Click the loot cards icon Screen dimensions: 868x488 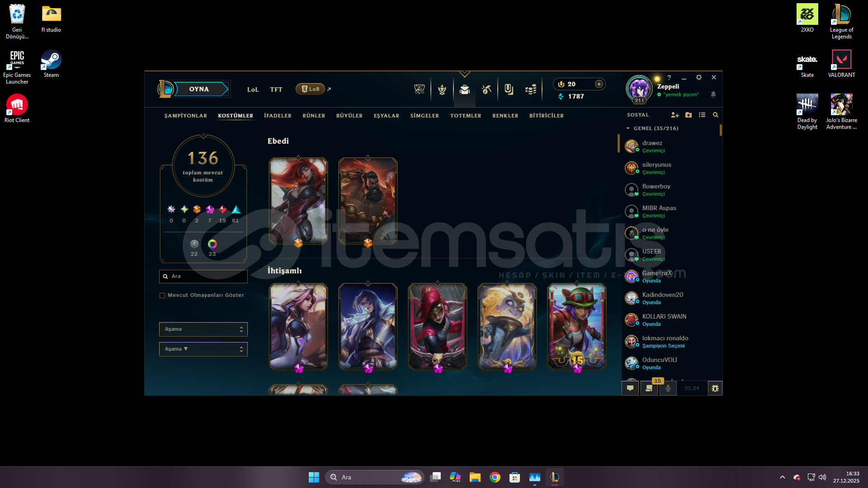coord(509,89)
